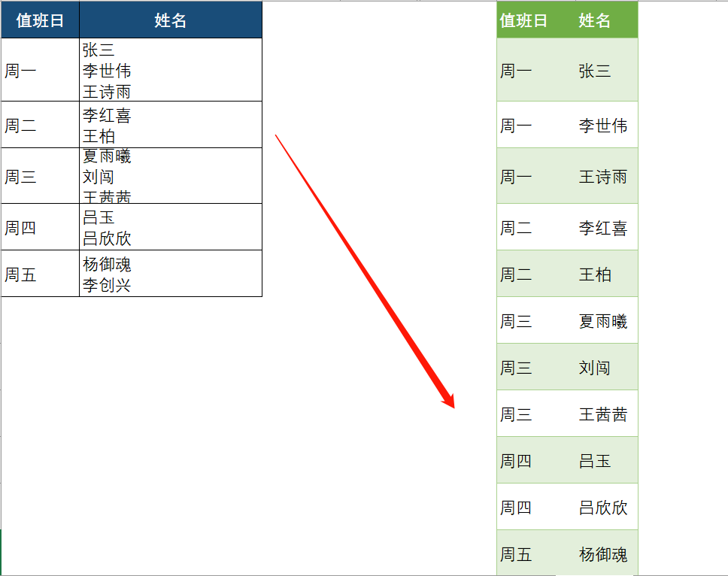
Task: Select the blue header cell 值班日
Action: pyautogui.click(x=40, y=20)
